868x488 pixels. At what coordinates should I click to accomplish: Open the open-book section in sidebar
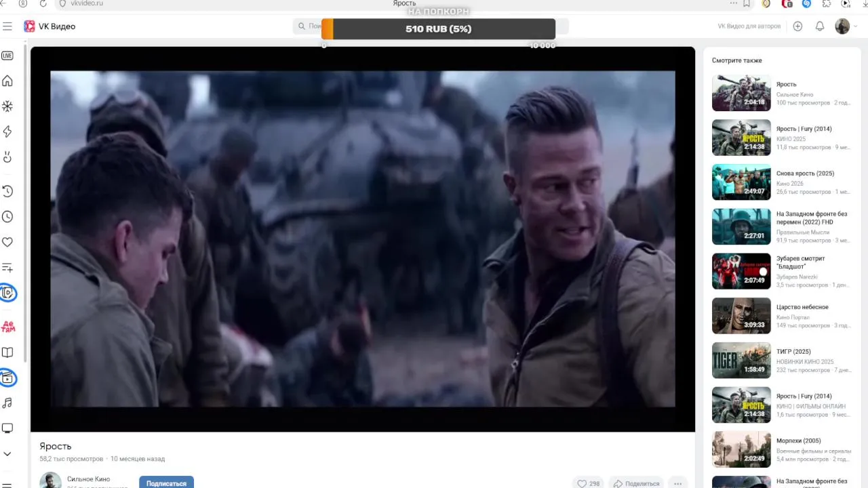[x=7, y=352]
